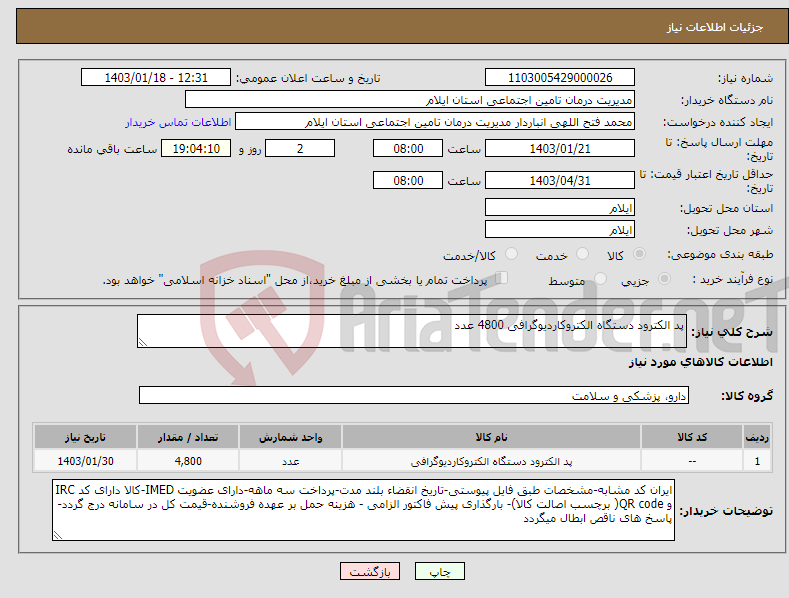Click the request creator name field
Image resolution: width=789 pixels, height=598 pixels.
pos(435,122)
